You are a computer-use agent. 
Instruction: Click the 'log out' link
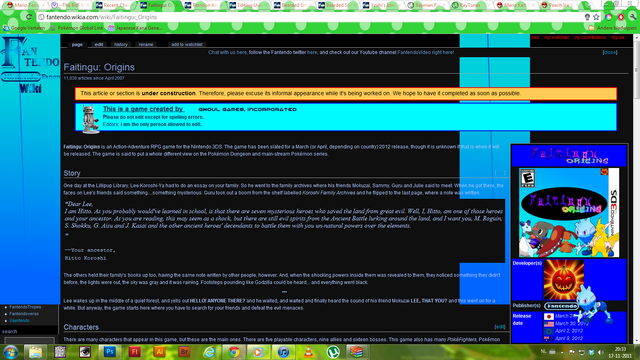[x=618, y=38]
